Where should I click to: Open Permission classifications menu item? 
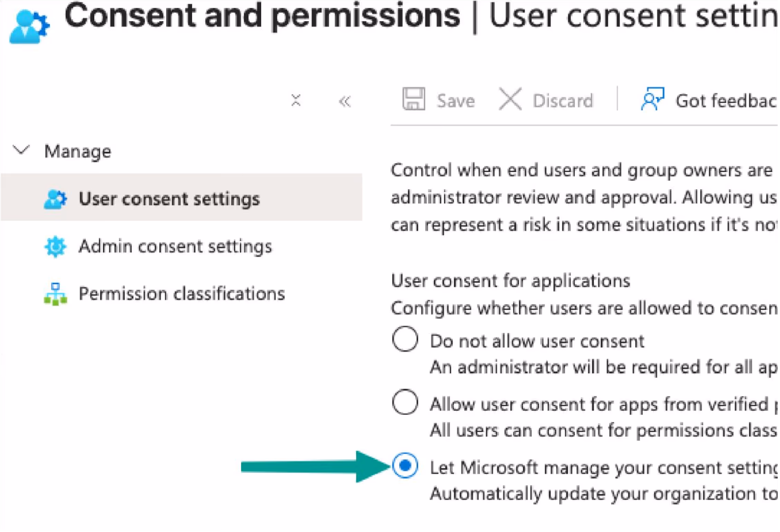coord(181,294)
